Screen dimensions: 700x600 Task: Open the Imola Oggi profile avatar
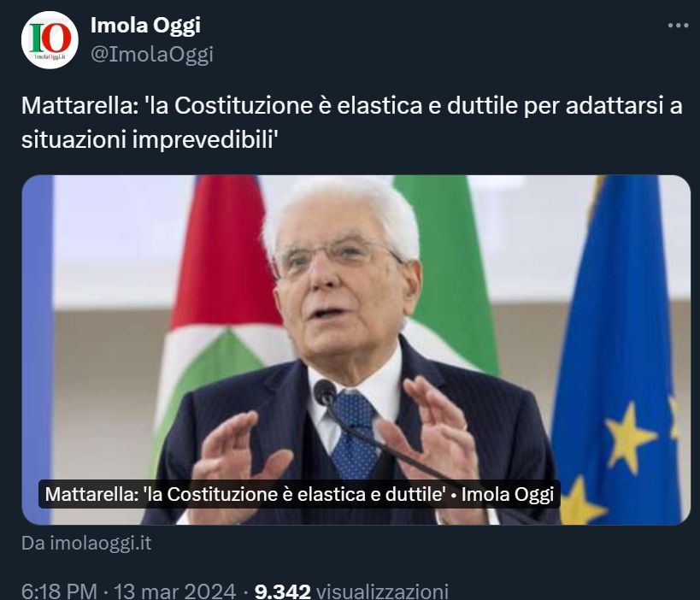pos(50,40)
